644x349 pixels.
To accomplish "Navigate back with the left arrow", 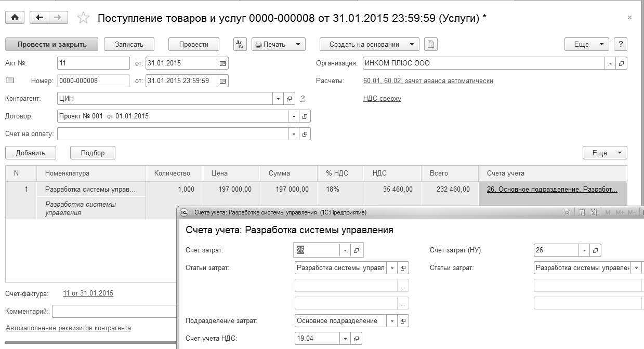I will (40, 18).
